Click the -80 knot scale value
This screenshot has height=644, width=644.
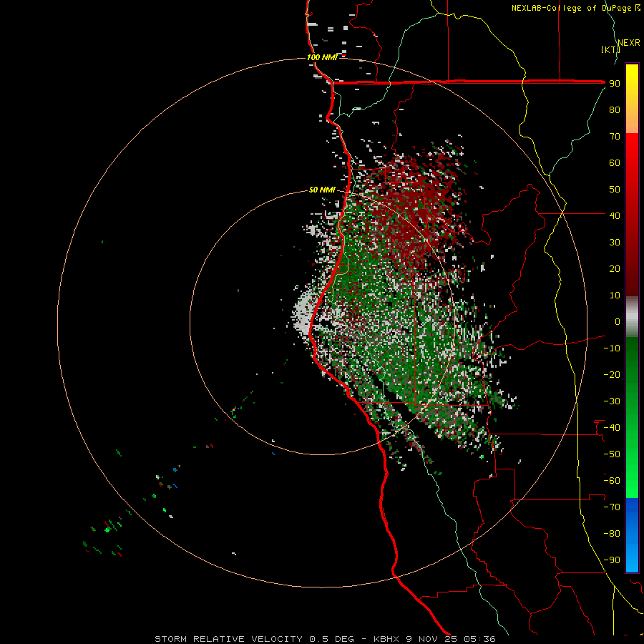[x=612, y=534]
